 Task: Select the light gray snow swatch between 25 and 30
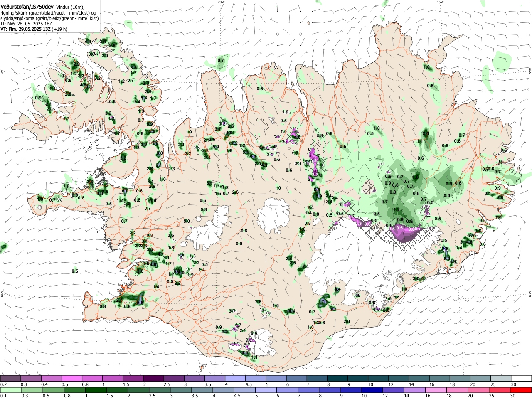click(x=501, y=378)
